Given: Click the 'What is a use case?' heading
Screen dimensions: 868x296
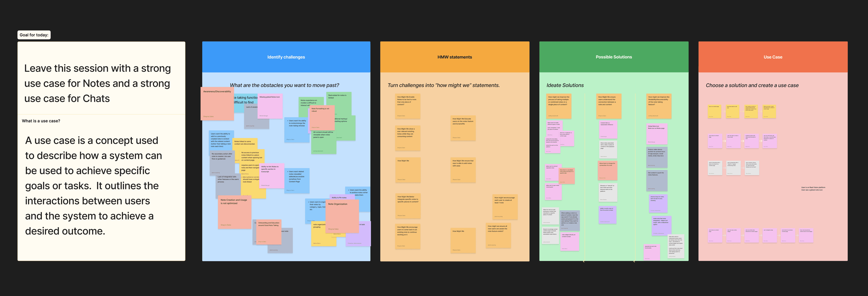Looking at the screenshot, I should tap(41, 121).
